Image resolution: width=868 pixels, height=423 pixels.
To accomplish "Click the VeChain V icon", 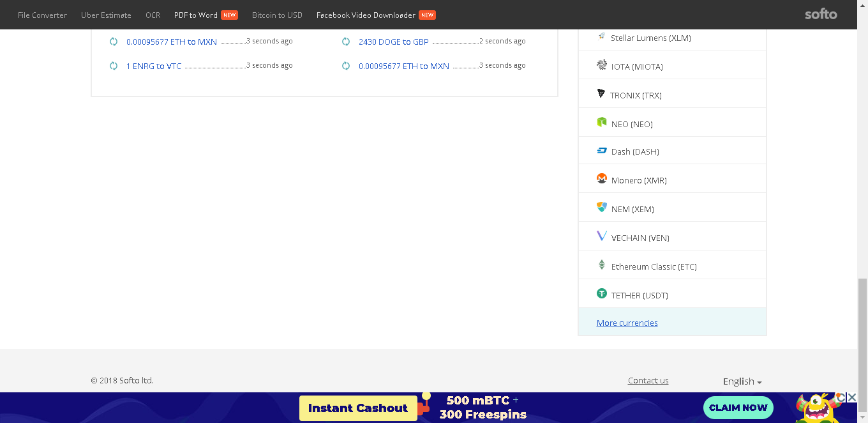I will tap(601, 236).
